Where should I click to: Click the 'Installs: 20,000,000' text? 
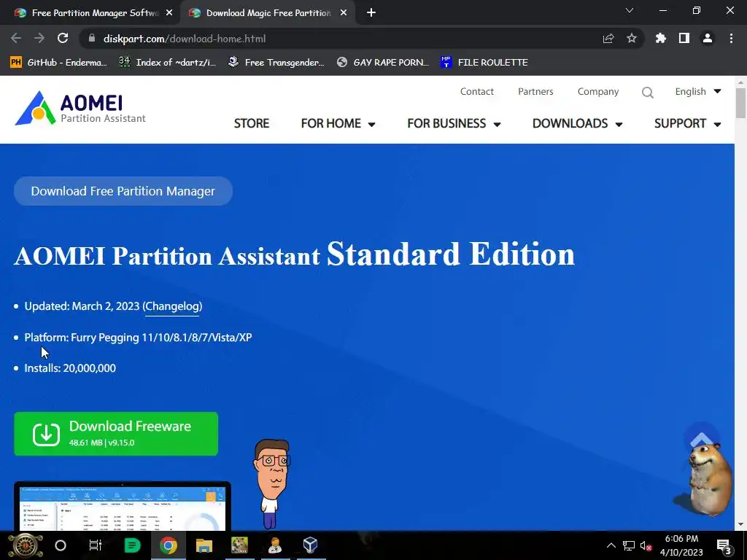70,368
